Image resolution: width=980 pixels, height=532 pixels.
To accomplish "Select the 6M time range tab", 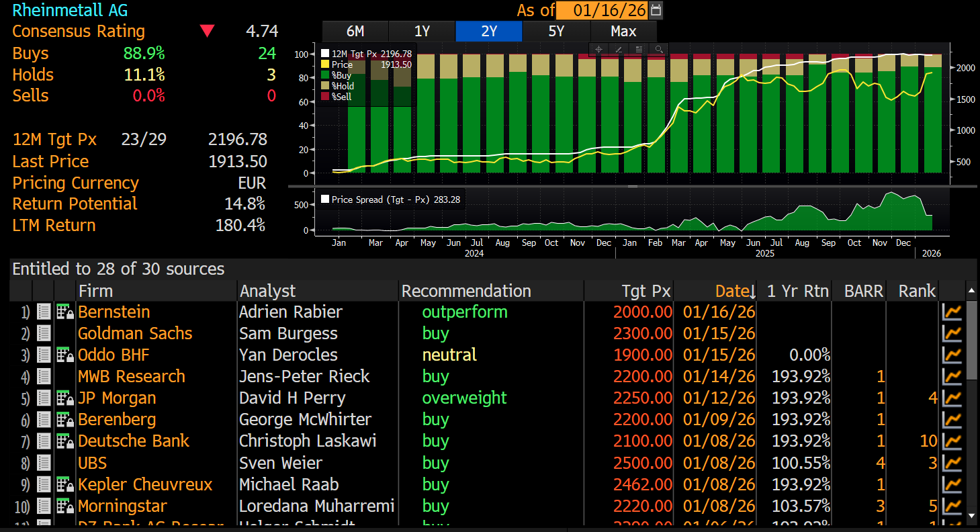I will [x=355, y=32].
